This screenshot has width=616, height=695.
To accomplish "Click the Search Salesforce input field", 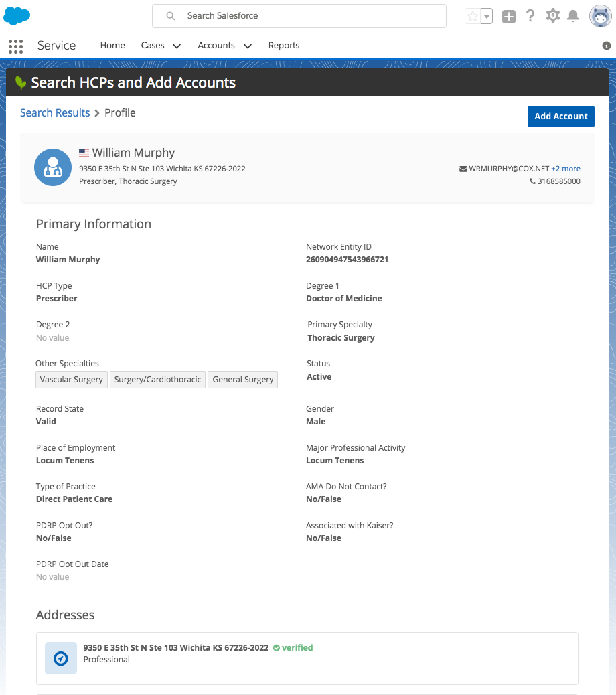I will click(x=299, y=16).
